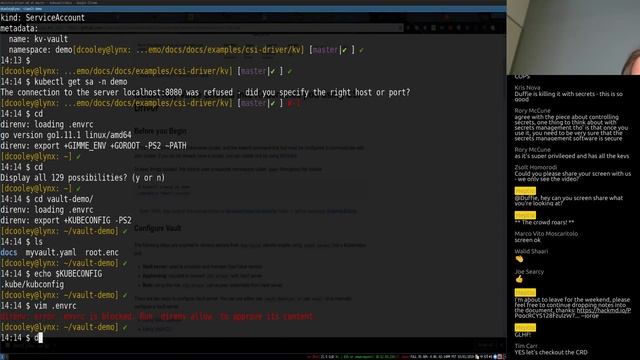Click '@Duffie, hey can you screen share' message
Screen dimensions: 640x360
point(568,200)
